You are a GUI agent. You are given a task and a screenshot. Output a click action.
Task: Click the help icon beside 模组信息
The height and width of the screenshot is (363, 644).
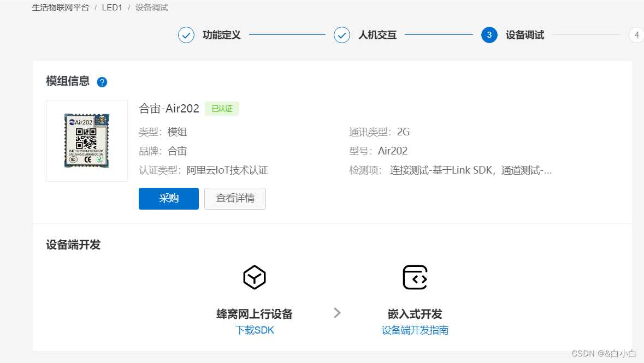(x=102, y=82)
